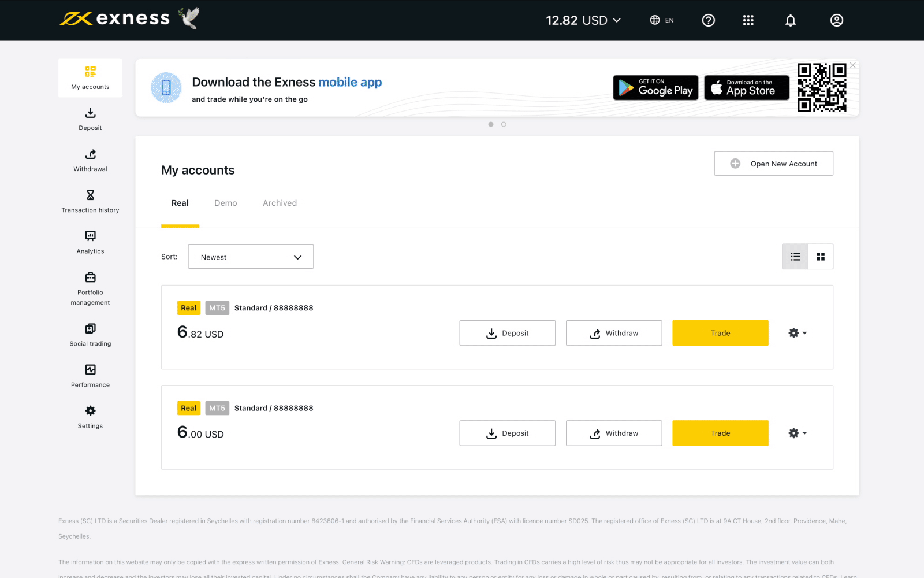Withdraw from the 6.82 USD account
Viewport: 924px width, 578px height.
614,333
